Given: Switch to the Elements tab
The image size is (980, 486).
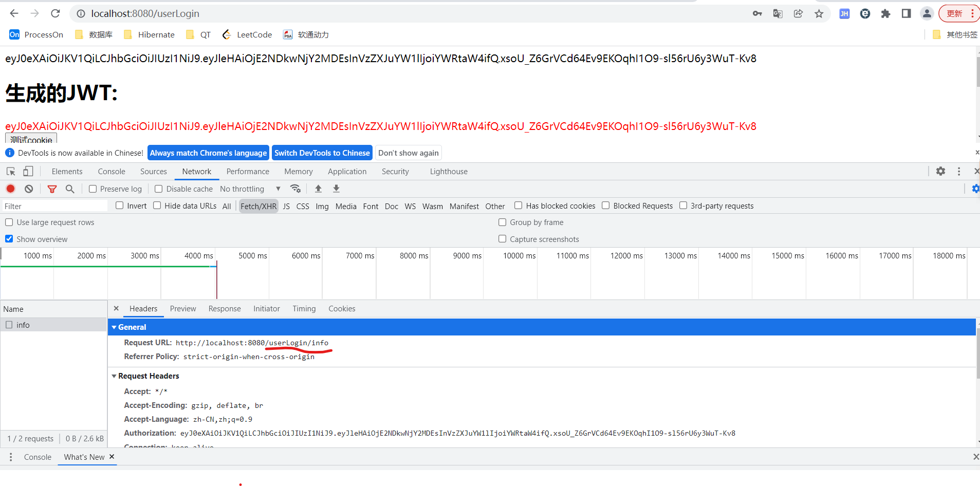Looking at the screenshot, I should tap(67, 172).
